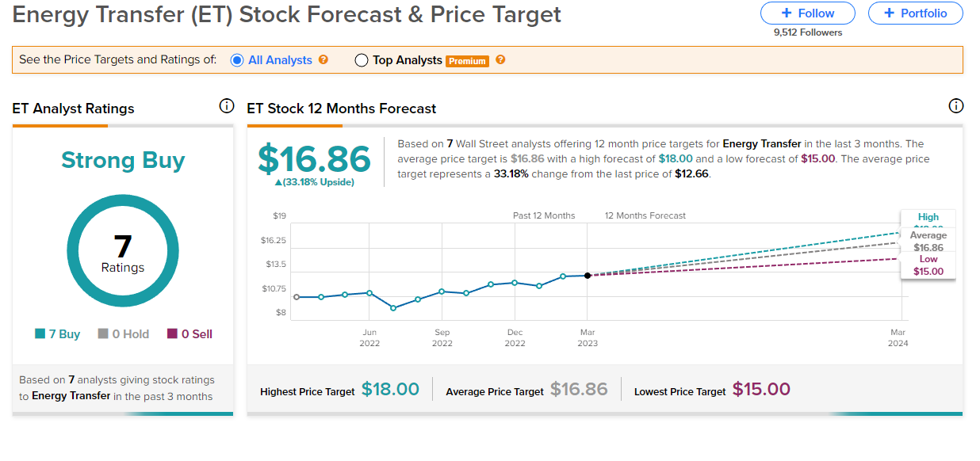Open info icon for 12 Months Forecast
Image resolution: width=980 pixels, height=461 pixels.
(955, 106)
